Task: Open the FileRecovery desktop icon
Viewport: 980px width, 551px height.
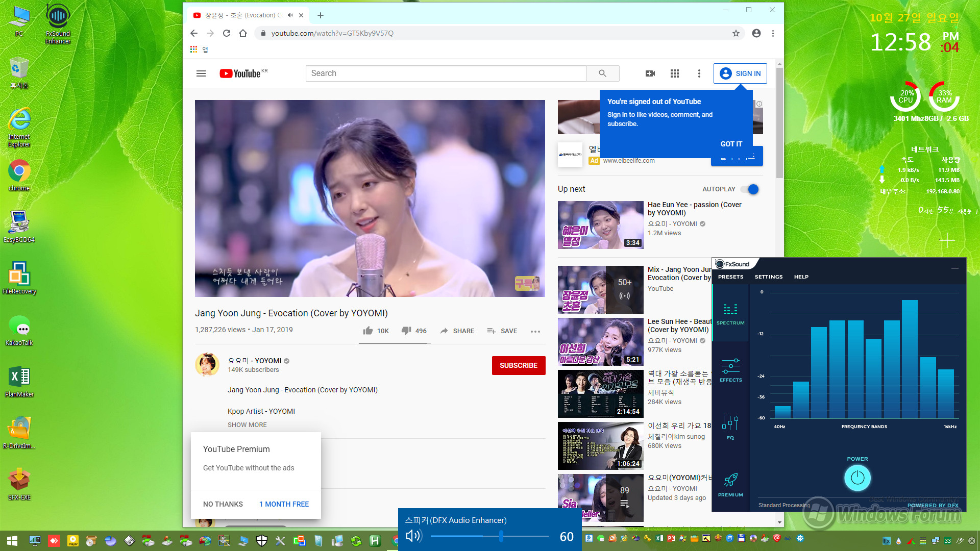Action: click(19, 278)
